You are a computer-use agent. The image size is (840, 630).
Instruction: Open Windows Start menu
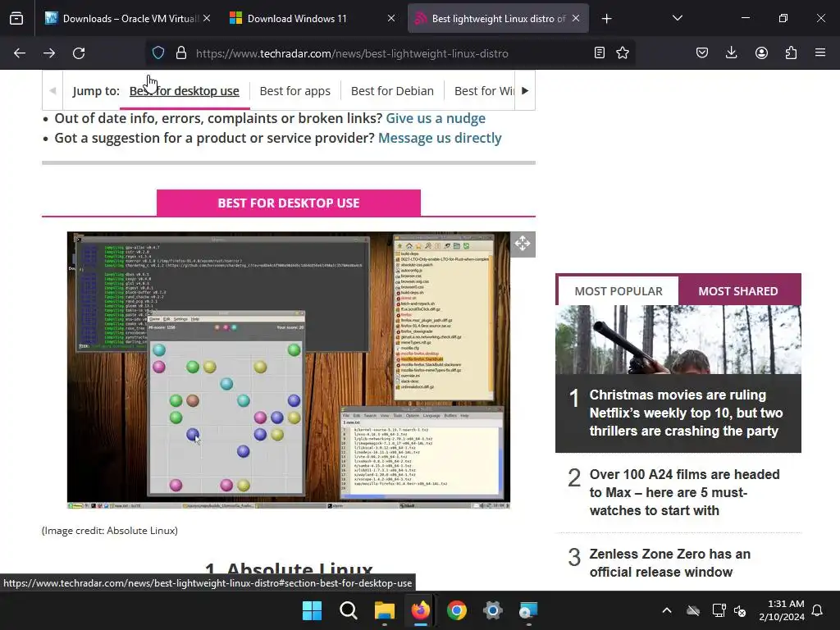click(x=312, y=610)
